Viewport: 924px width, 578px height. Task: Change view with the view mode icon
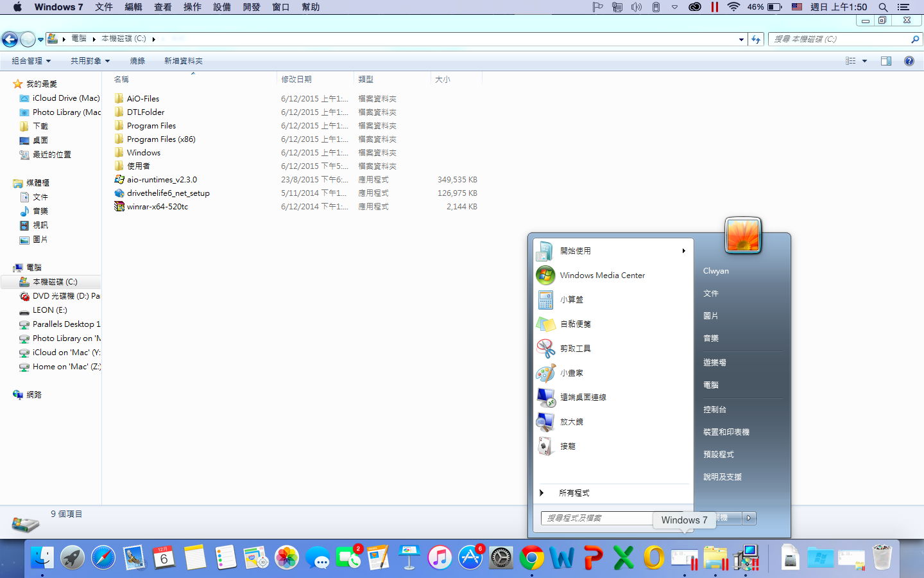point(851,61)
